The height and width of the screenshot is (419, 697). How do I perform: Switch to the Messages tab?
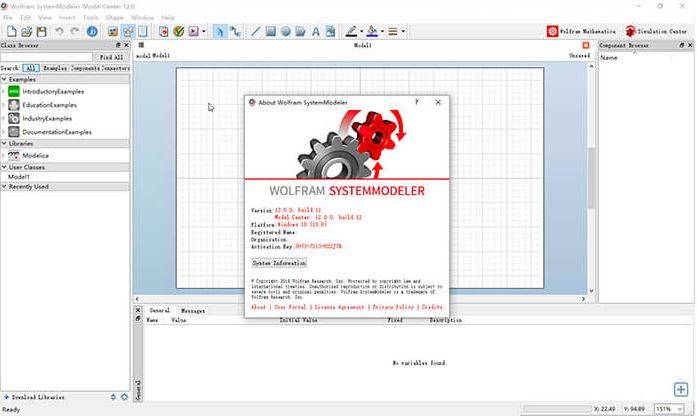(193, 311)
